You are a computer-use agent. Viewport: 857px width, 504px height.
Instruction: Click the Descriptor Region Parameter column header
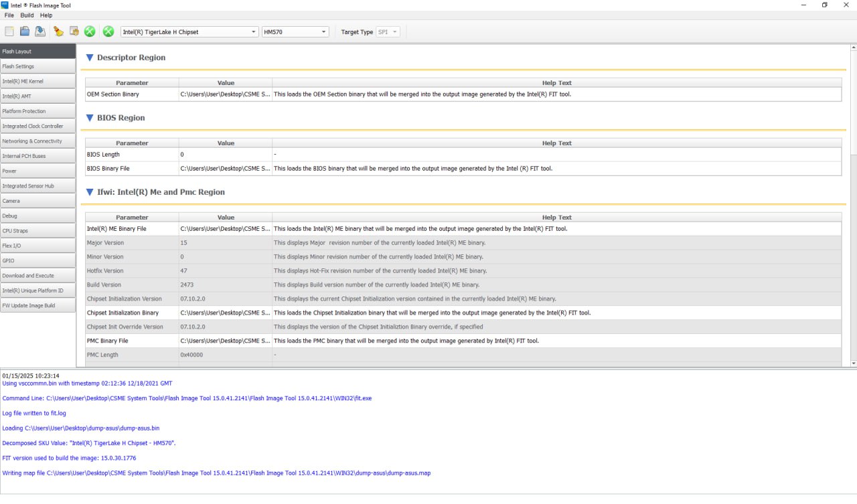[132, 83]
